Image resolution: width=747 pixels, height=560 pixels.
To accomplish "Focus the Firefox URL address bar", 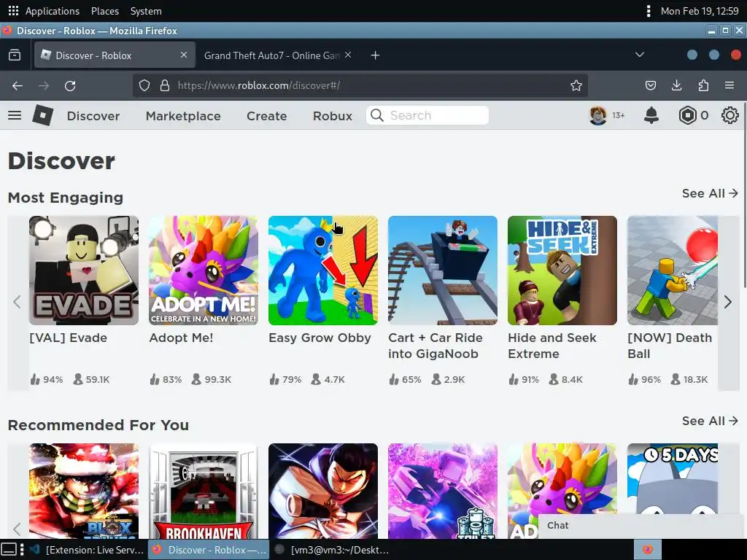I will pyautogui.click(x=360, y=86).
